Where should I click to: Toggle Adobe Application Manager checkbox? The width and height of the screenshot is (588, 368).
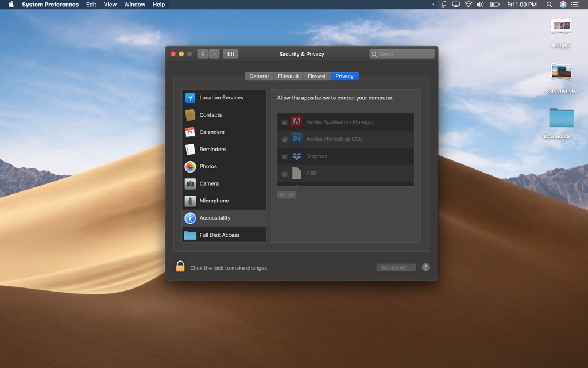[x=284, y=122]
